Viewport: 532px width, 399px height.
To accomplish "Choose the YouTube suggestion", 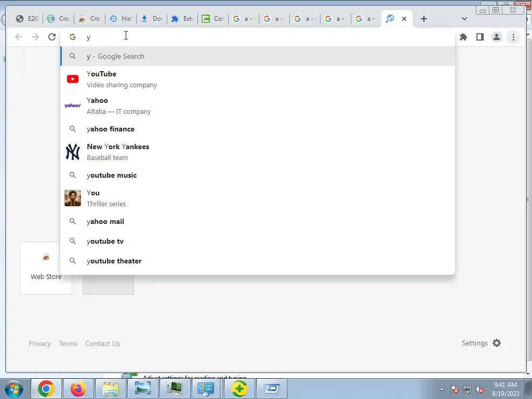I will coord(258,79).
